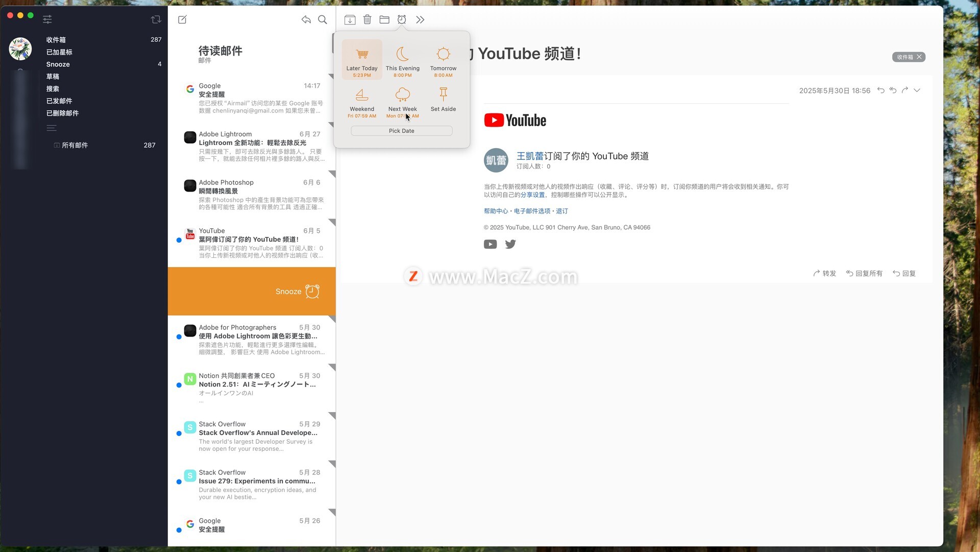
Task: Open Stack Overflow Issue 279 email
Action: [x=252, y=485]
